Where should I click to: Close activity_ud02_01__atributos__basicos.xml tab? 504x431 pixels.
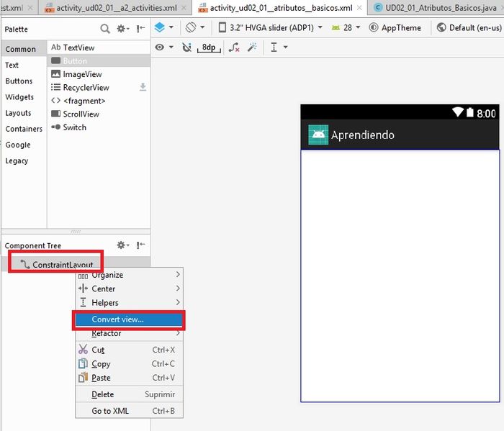click(360, 8)
